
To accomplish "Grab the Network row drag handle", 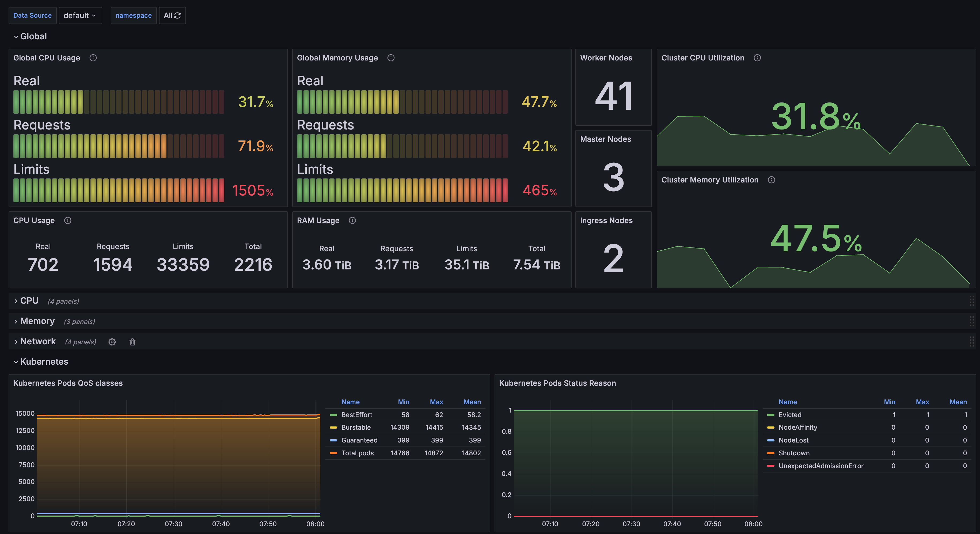I will [972, 342].
